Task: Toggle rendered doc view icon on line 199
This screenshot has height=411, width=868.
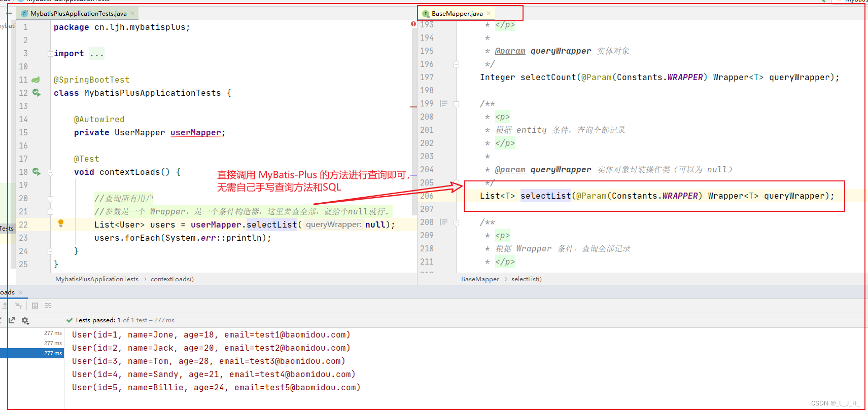Action: [x=443, y=103]
